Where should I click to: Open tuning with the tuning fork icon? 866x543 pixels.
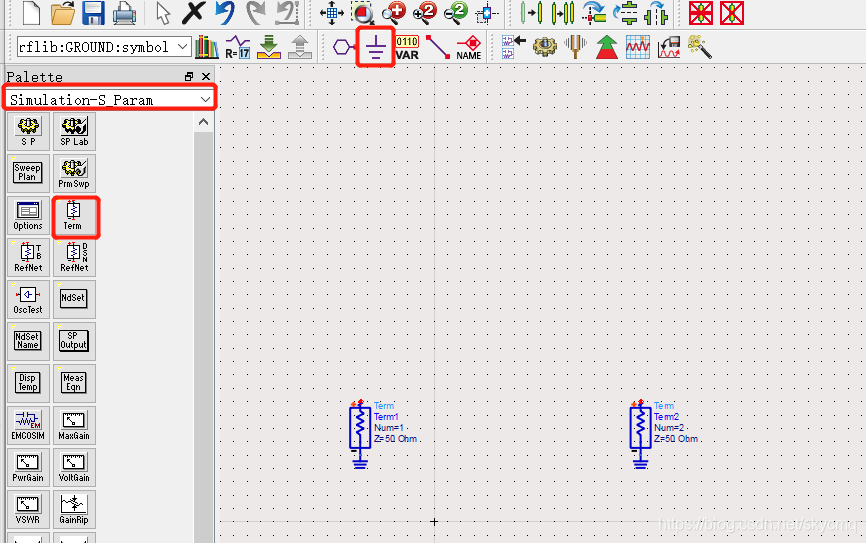pos(575,47)
